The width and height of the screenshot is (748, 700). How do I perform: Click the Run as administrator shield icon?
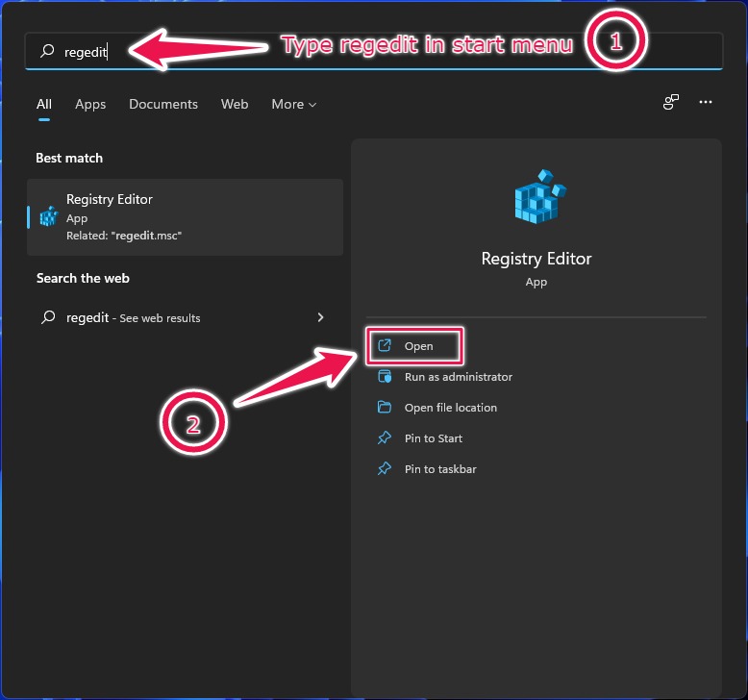pos(385,377)
